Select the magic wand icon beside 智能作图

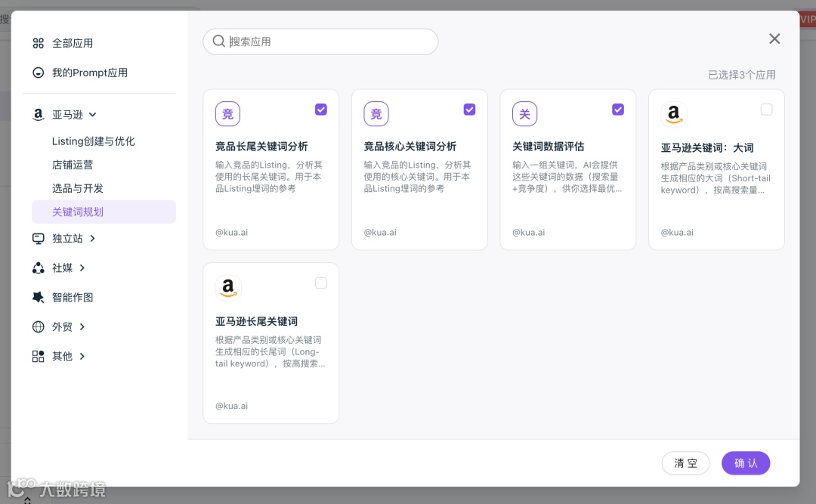point(38,297)
